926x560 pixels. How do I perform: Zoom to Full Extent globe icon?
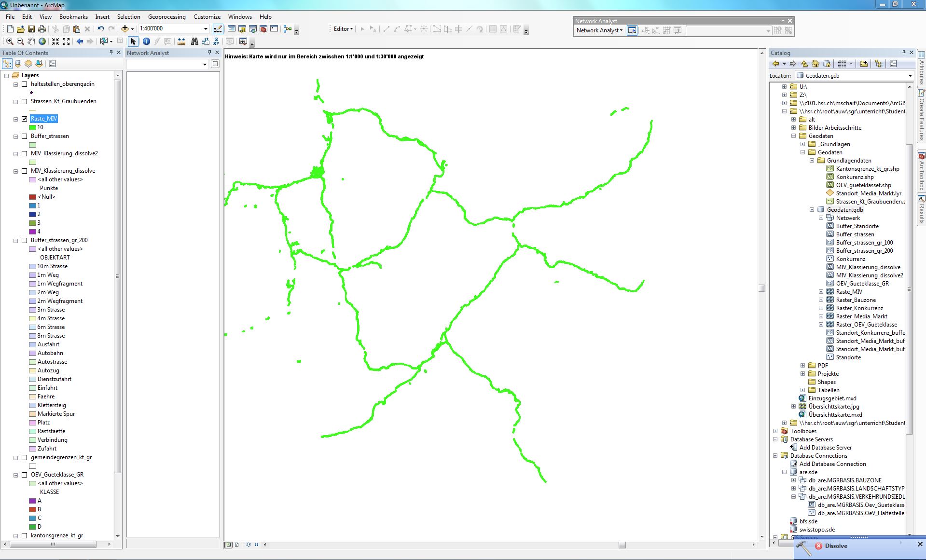click(x=42, y=41)
